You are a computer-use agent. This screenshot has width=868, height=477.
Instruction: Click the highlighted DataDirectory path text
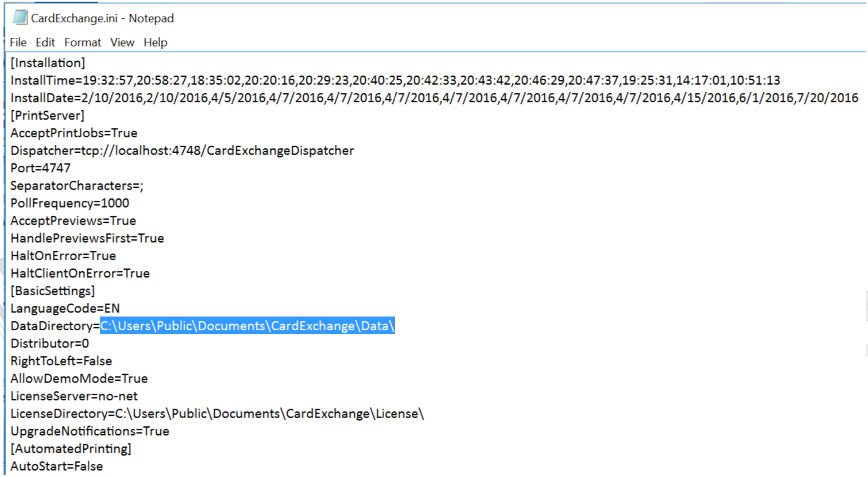247,326
